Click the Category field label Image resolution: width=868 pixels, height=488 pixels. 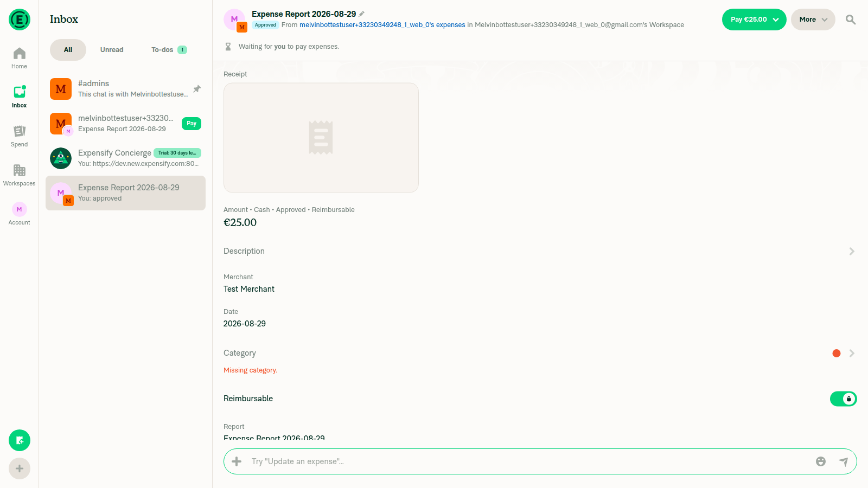[x=240, y=353]
